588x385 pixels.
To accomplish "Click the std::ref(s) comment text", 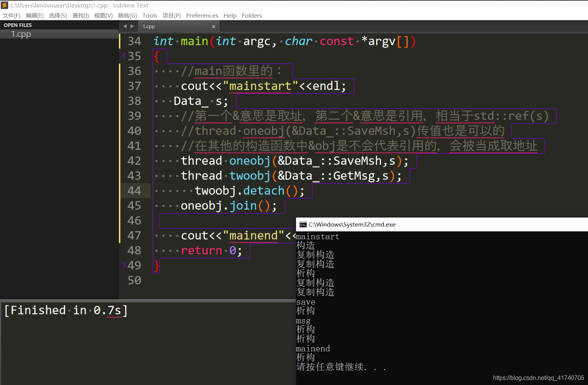I will (511, 116).
